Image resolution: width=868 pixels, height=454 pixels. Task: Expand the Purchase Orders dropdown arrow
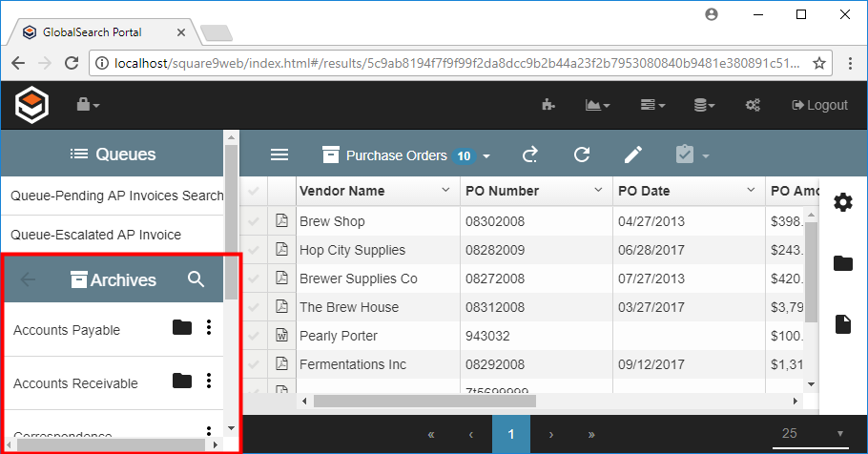coord(486,156)
